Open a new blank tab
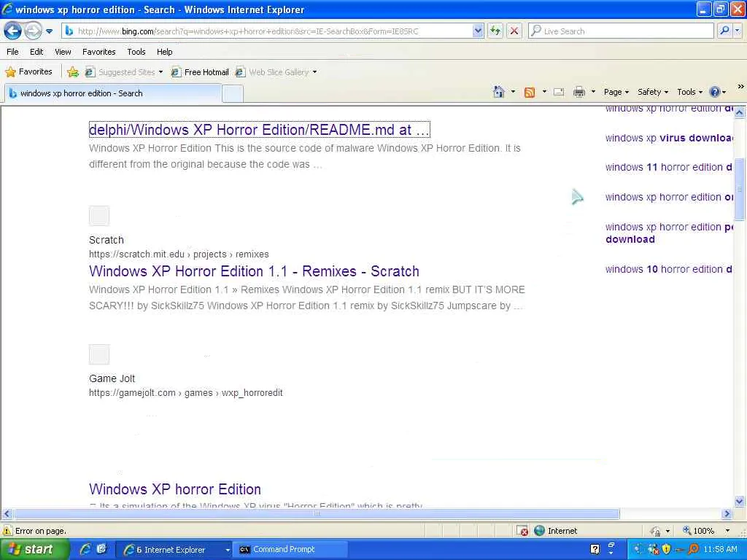The height and width of the screenshot is (560, 747). point(233,94)
